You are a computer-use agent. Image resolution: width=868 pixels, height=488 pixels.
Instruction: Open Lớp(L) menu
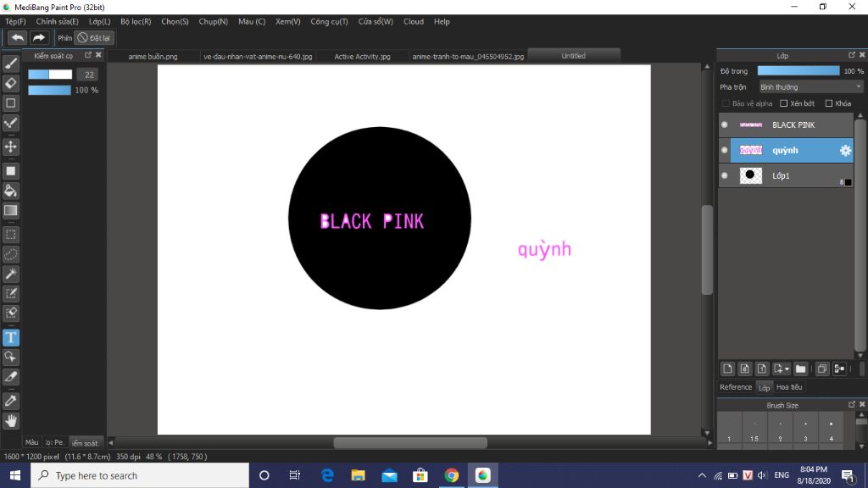click(100, 21)
